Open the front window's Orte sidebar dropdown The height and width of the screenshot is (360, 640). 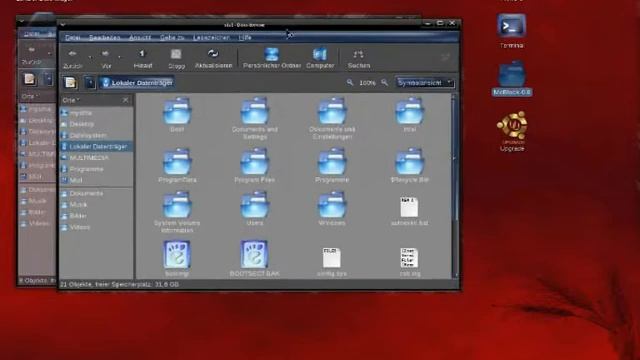71,100
